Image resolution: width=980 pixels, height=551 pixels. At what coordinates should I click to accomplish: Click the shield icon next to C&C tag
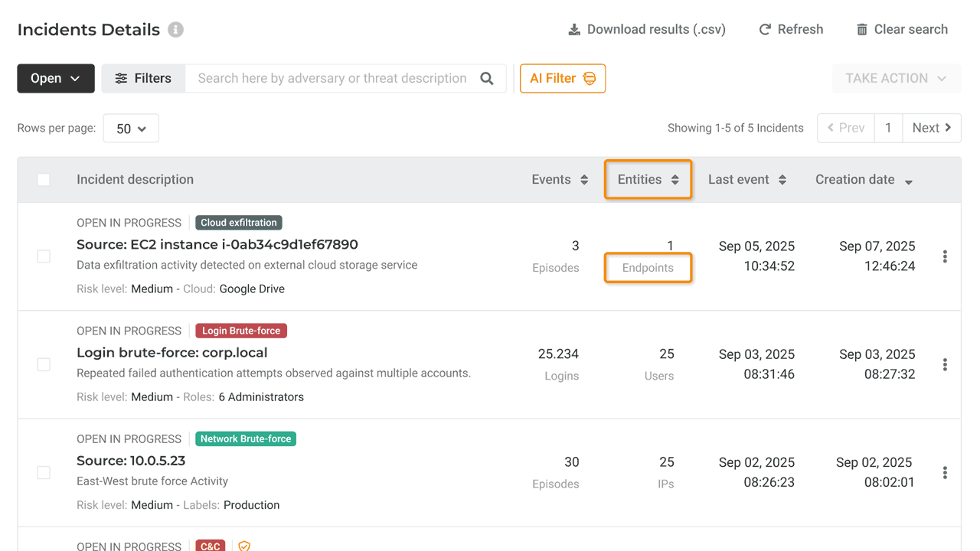click(x=244, y=546)
